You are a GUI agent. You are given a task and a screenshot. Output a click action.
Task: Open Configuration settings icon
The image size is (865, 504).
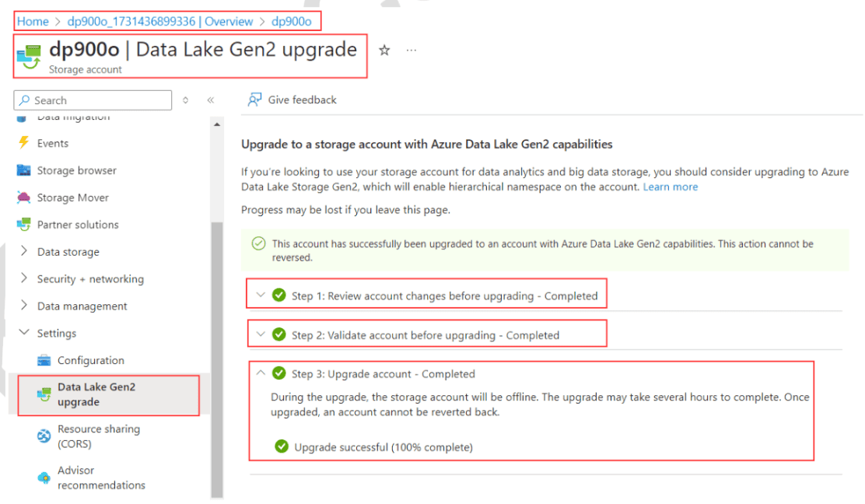(44, 360)
